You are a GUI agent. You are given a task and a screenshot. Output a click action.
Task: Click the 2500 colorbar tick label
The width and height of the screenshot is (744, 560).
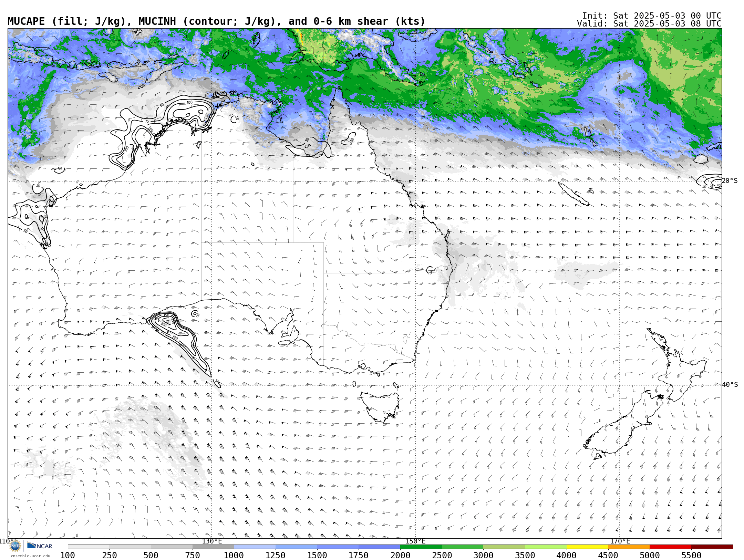442,555
